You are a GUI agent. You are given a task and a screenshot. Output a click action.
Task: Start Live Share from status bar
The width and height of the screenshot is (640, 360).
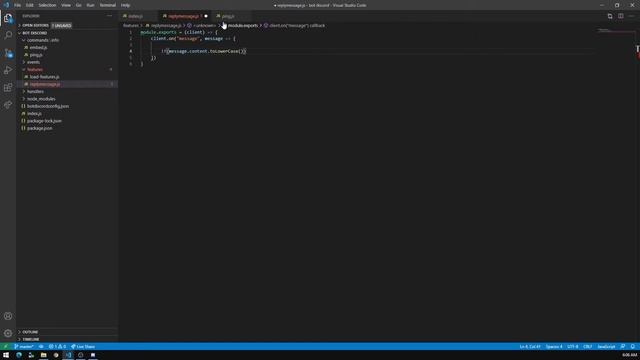click(x=83, y=347)
